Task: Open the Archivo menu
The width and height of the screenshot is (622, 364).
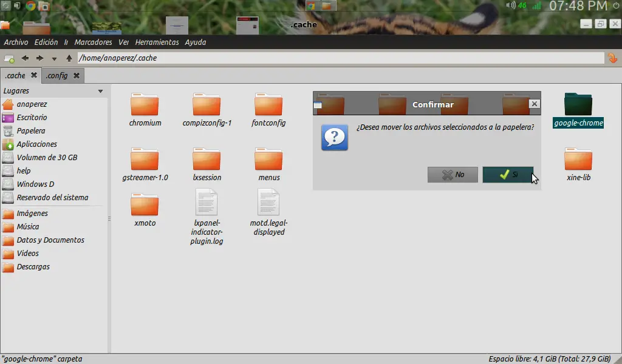Action: coord(16,42)
